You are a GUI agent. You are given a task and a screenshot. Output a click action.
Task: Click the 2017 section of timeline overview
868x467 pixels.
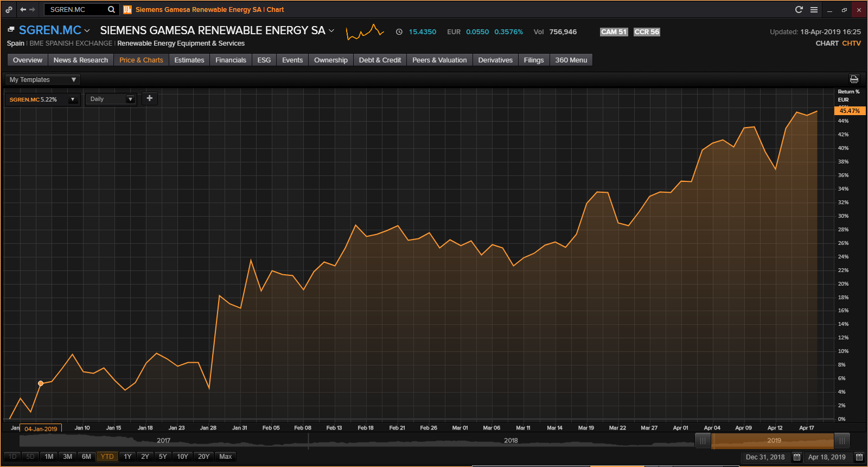[163, 440]
